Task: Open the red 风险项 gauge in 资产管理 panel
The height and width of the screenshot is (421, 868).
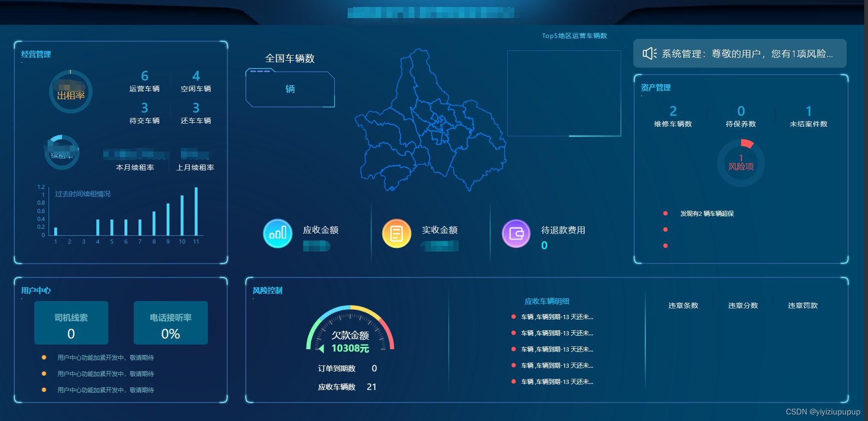Action: click(741, 162)
